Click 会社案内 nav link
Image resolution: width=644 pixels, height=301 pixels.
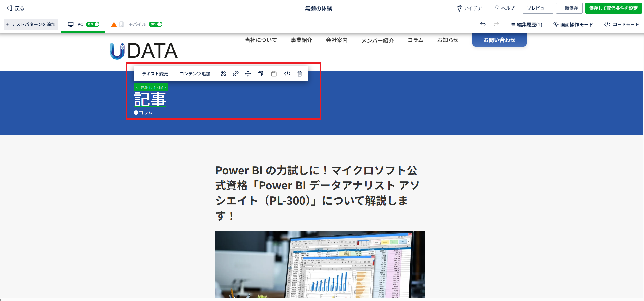pos(337,40)
